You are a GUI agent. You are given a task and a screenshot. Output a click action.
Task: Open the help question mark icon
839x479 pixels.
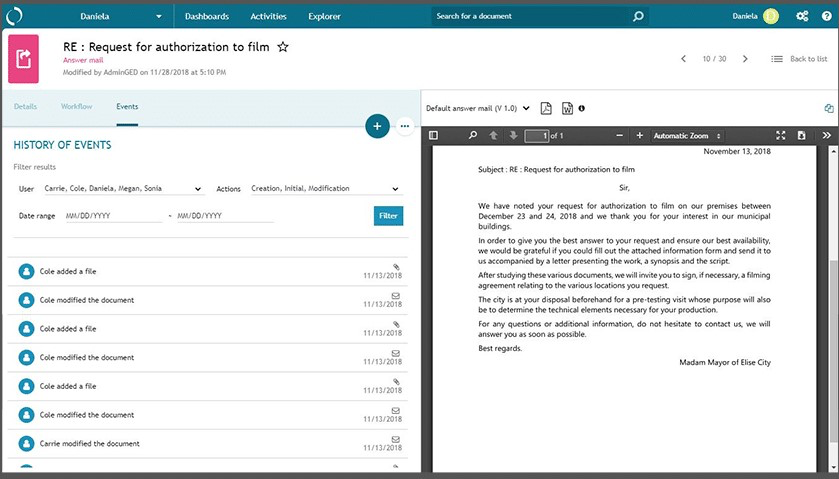[x=827, y=16]
